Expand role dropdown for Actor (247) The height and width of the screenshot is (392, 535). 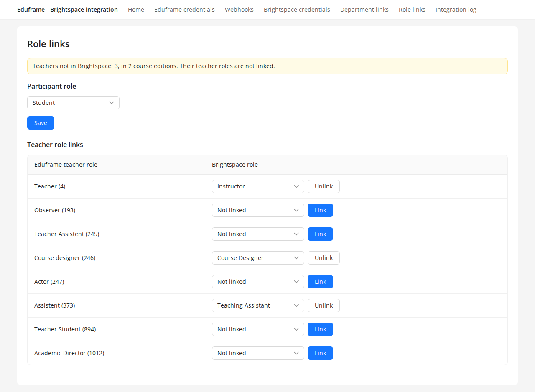coord(258,282)
